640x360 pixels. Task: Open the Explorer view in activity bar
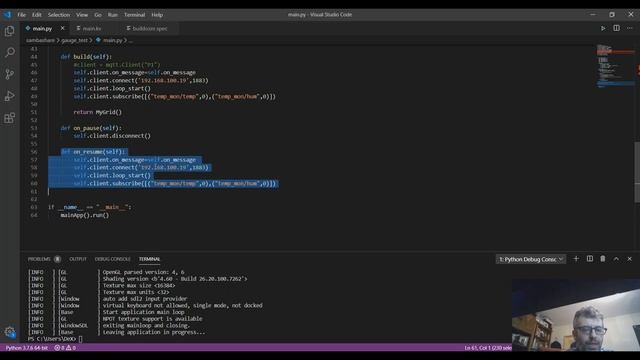pyautogui.click(x=9, y=31)
